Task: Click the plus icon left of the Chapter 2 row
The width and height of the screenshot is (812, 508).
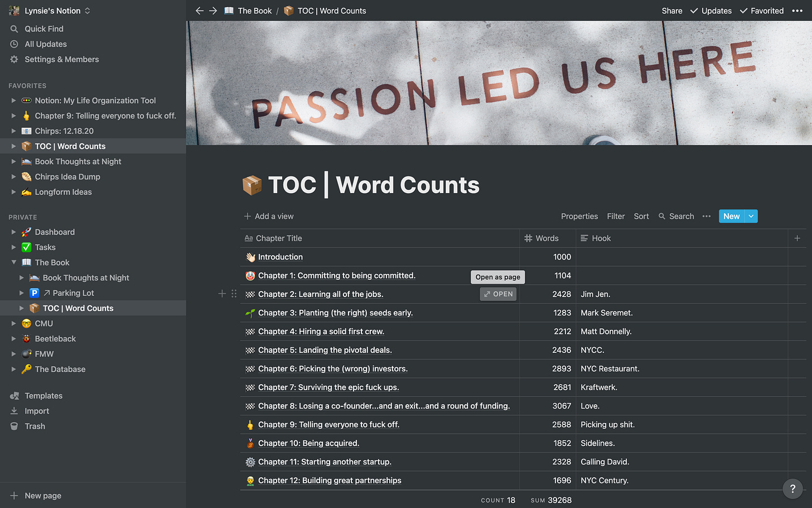Action: click(222, 294)
